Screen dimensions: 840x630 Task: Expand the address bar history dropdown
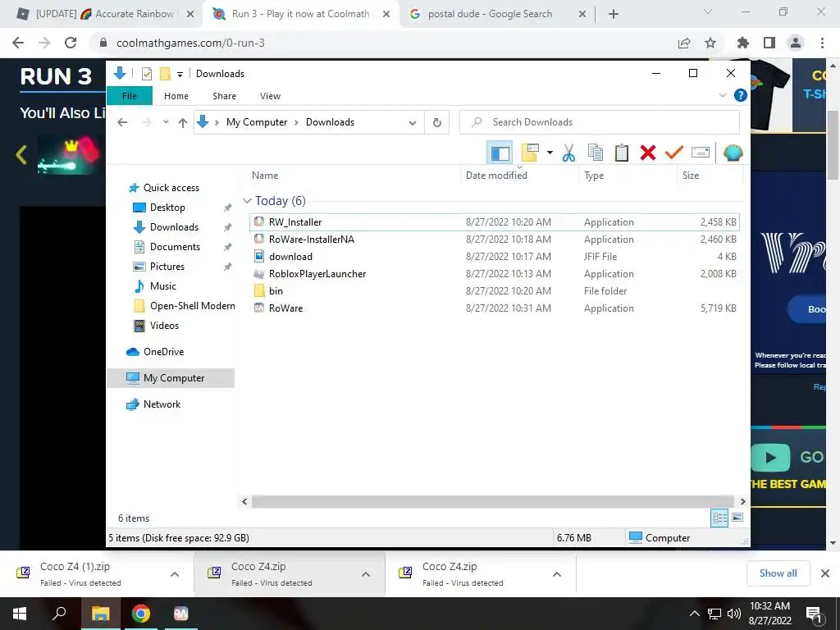tap(413, 123)
